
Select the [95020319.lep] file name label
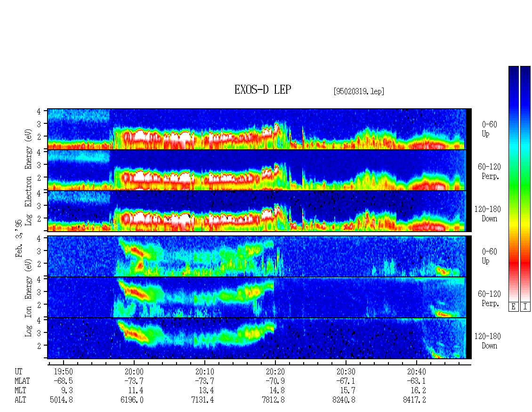pos(359,91)
